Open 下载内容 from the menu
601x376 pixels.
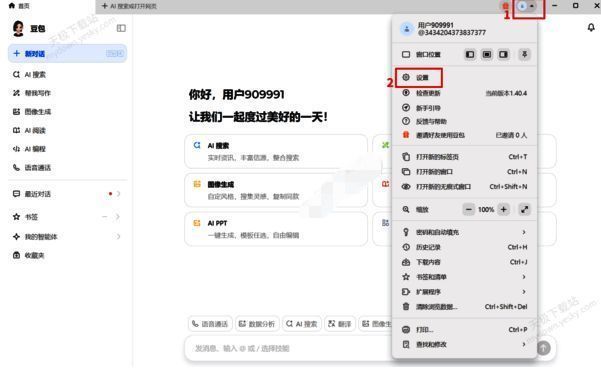click(464, 262)
